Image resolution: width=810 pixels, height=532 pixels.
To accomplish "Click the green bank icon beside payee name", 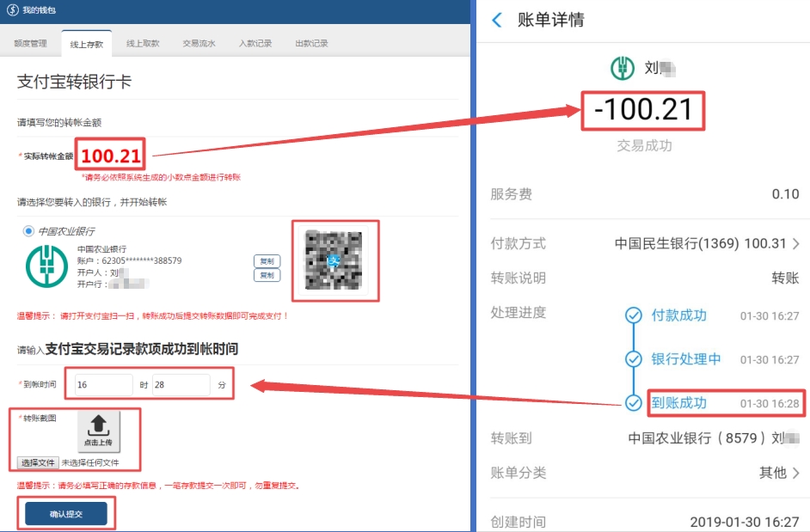I will [x=623, y=68].
